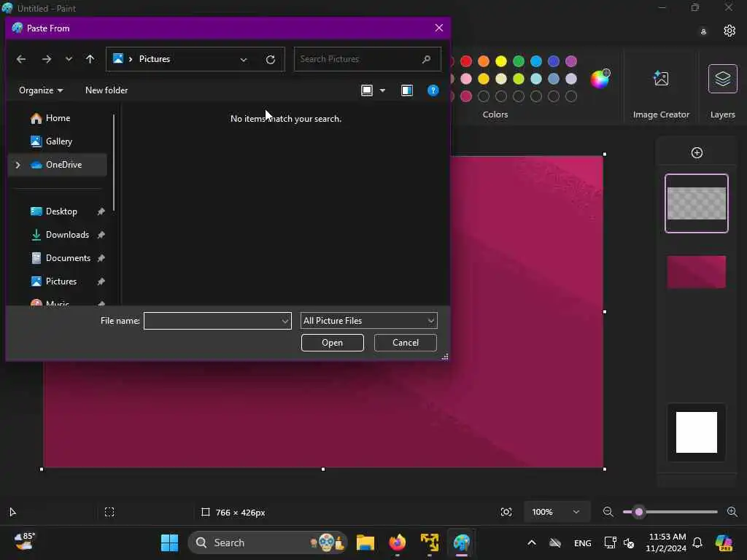The image size is (747, 560).
Task: Open the clock showing 11:53 AM
Action: point(667,542)
